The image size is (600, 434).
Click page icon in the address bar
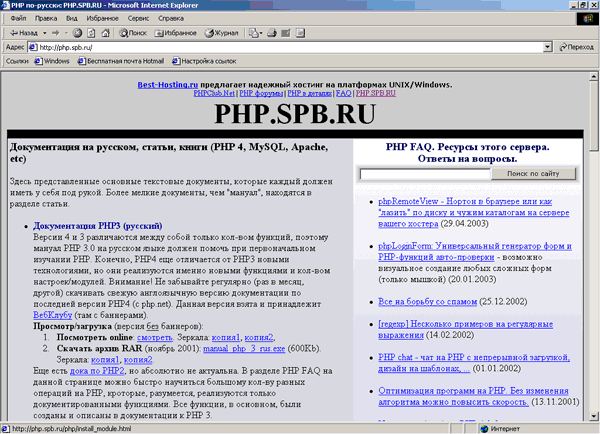[33, 47]
